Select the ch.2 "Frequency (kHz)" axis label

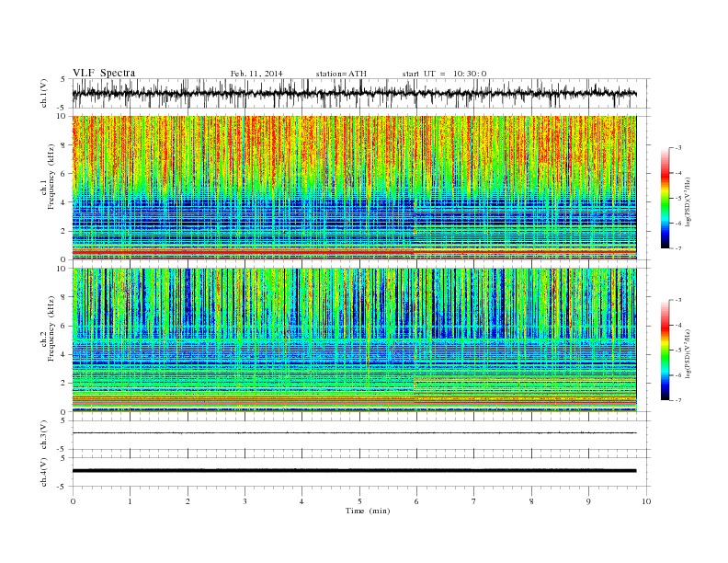pos(51,327)
